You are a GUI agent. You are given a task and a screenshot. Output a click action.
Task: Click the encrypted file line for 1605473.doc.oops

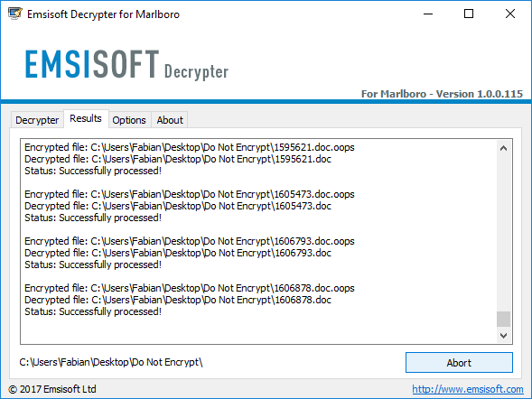190,194
